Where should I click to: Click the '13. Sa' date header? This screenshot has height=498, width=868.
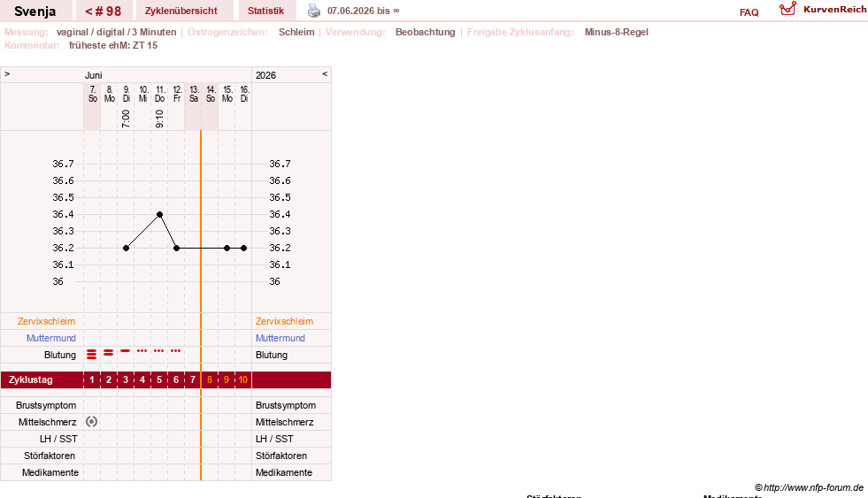[193, 94]
